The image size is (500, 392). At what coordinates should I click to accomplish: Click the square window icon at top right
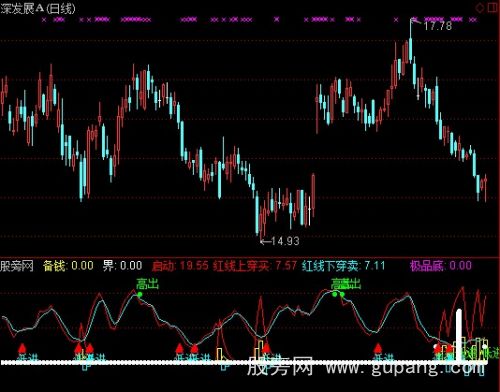coord(492,8)
